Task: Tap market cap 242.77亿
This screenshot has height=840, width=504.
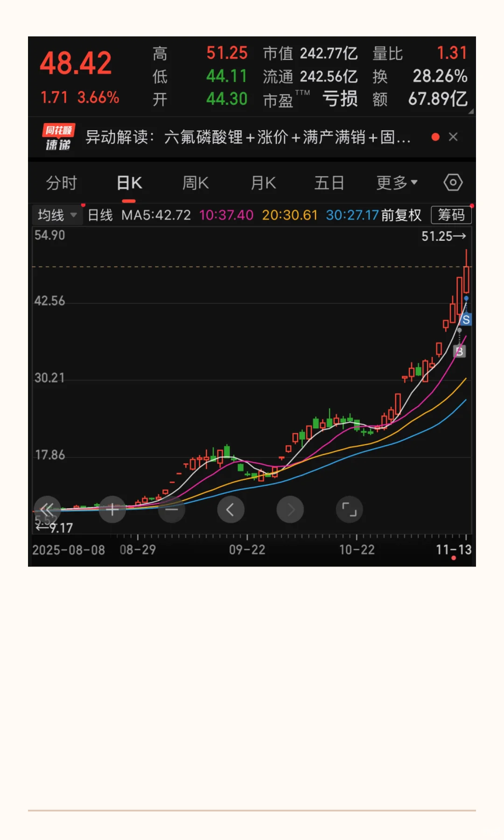Action: pos(329,53)
